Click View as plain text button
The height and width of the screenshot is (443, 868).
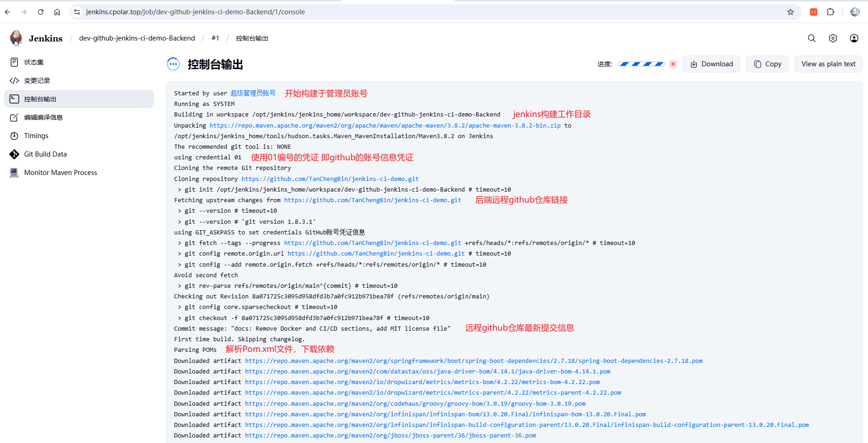tap(828, 64)
